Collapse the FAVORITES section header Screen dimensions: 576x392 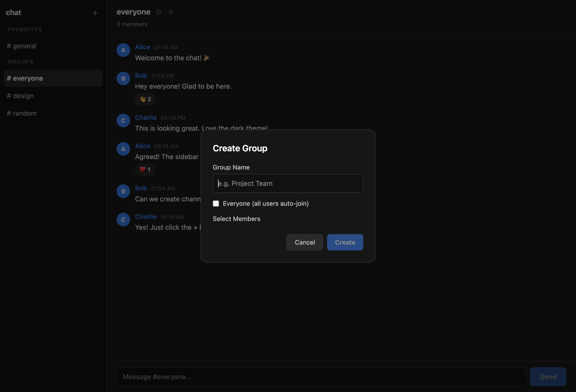coord(25,29)
